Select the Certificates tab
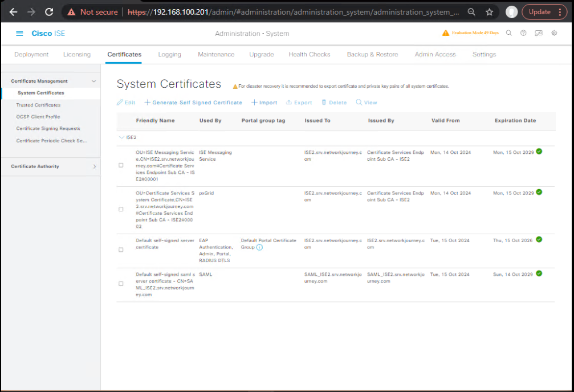Image resolution: width=574 pixels, height=392 pixels. (124, 55)
